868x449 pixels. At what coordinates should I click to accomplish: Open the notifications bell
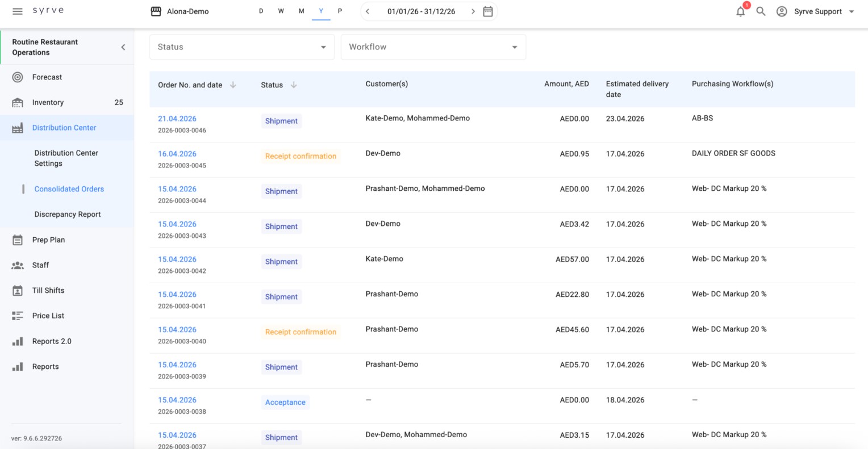(741, 11)
